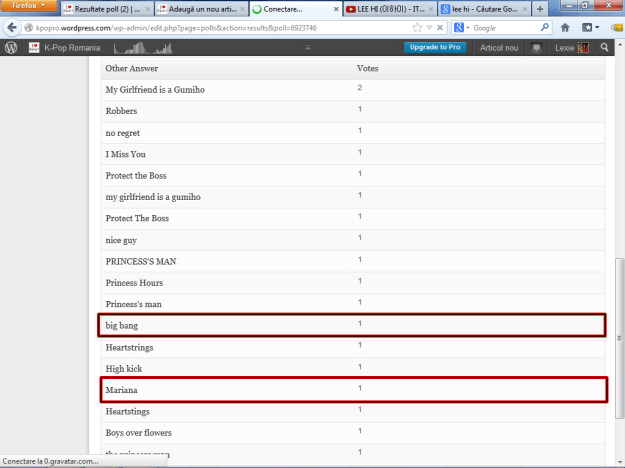This screenshot has width=625, height=468.
Task: Open the WordPress notifications bubble icon
Action: coord(537,47)
